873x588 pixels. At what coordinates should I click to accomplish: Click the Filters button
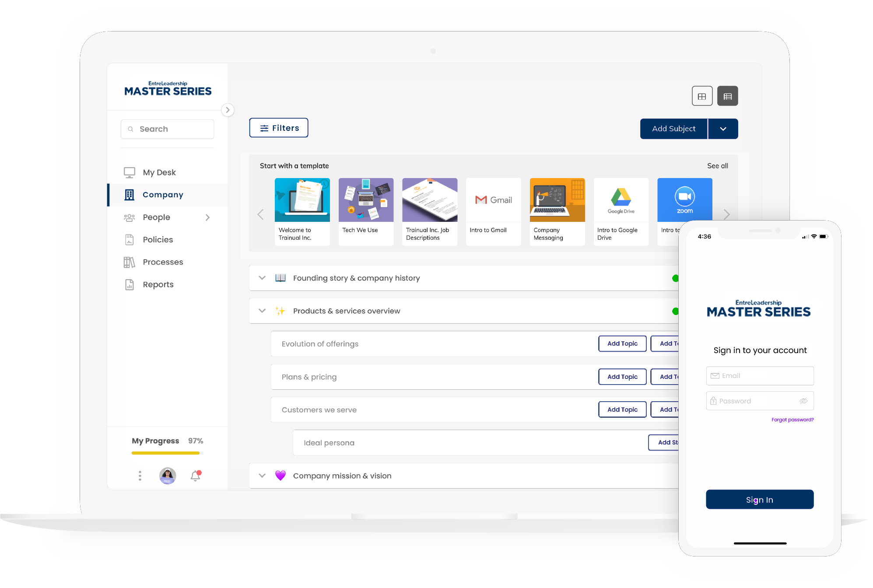pyautogui.click(x=279, y=128)
